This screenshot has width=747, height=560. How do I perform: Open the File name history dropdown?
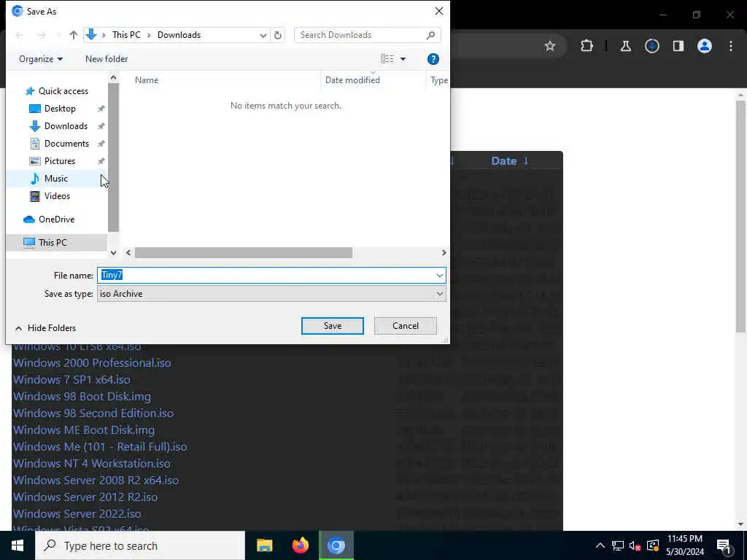439,275
